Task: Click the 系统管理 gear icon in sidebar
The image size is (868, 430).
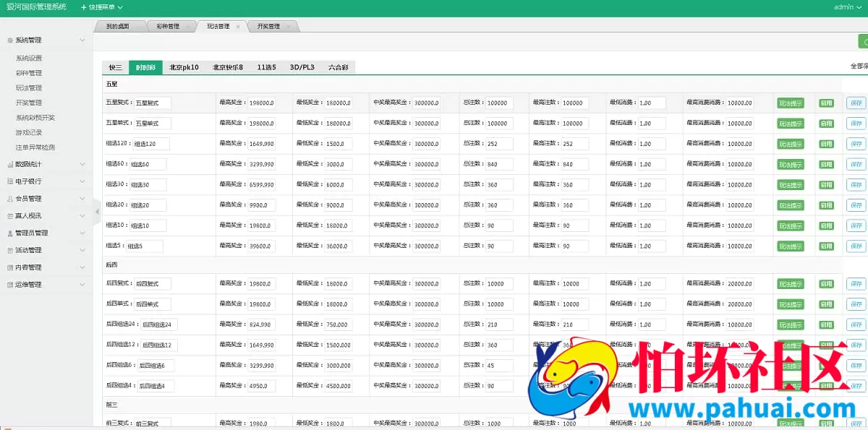Action: pos(9,40)
